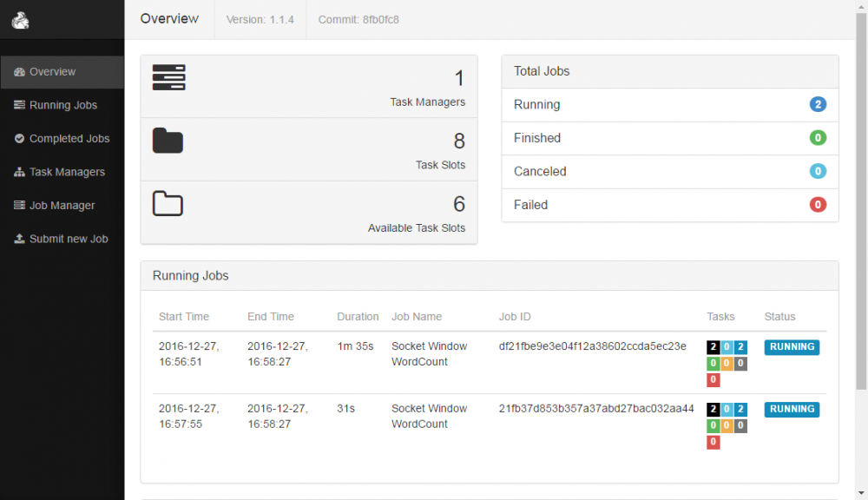Select the second job's RUNNING badge
Viewport: 868px width, 500px height.
click(791, 409)
